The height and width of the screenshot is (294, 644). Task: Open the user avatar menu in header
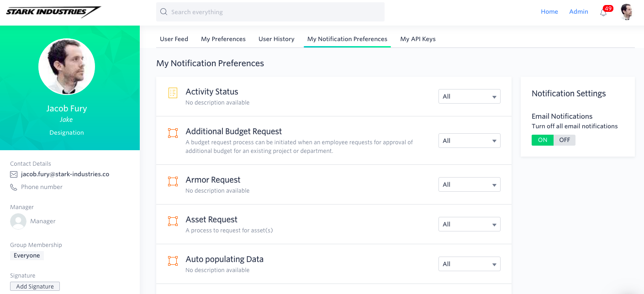coord(627,12)
